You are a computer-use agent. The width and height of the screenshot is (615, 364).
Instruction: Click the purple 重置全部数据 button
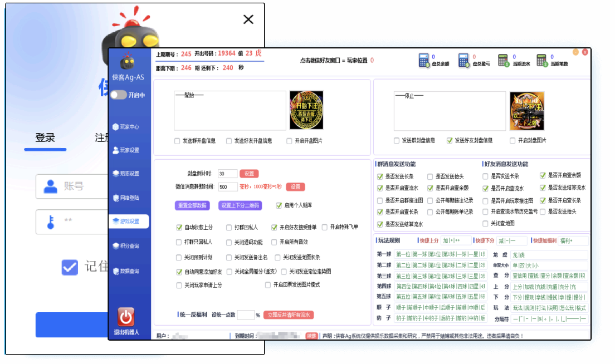tap(192, 205)
